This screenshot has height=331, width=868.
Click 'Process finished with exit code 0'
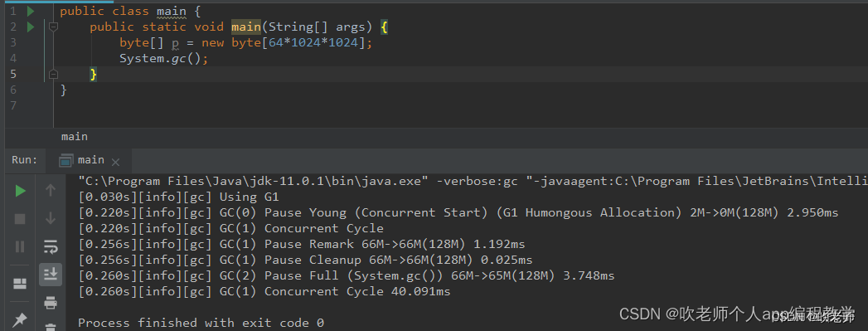click(x=201, y=323)
